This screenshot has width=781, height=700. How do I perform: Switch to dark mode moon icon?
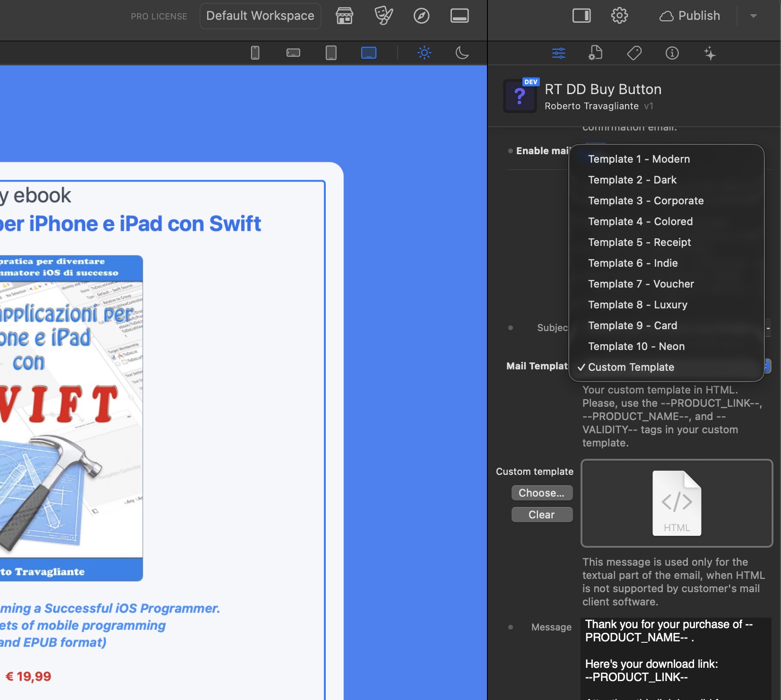point(462,52)
